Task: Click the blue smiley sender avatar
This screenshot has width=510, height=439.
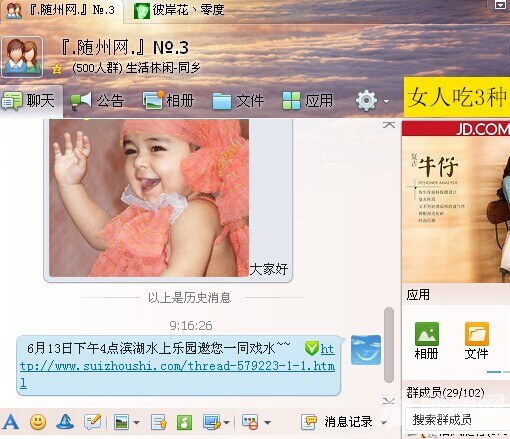Action: point(366,350)
